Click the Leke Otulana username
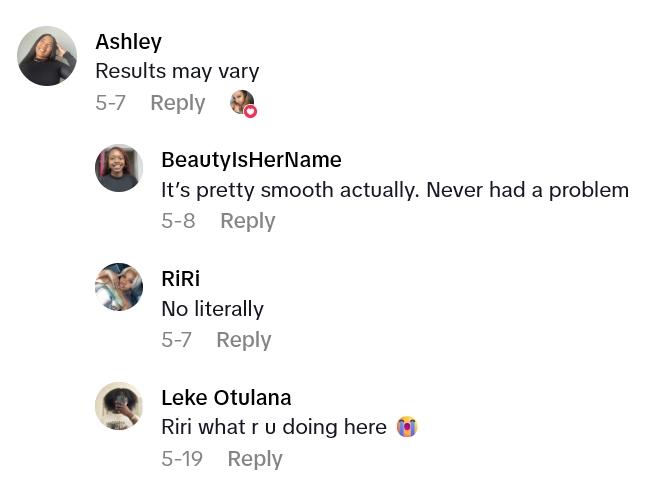This screenshot has width=647, height=493. pyautogui.click(x=226, y=398)
